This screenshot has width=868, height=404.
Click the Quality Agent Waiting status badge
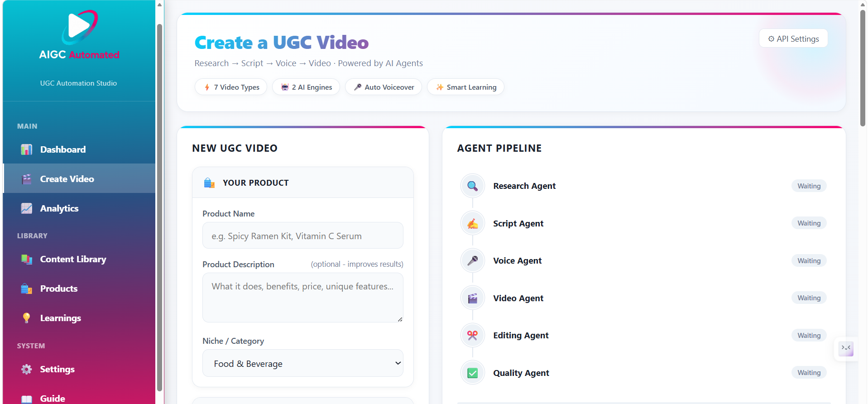point(809,373)
